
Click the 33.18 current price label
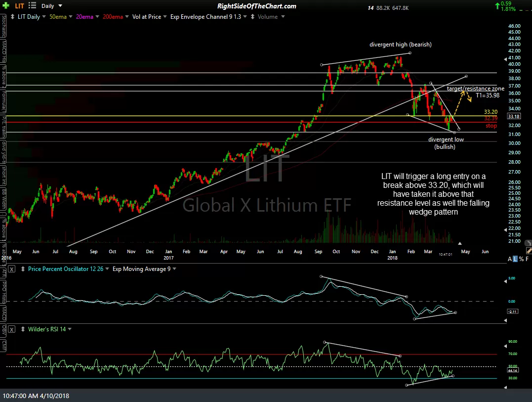pos(514,116)
